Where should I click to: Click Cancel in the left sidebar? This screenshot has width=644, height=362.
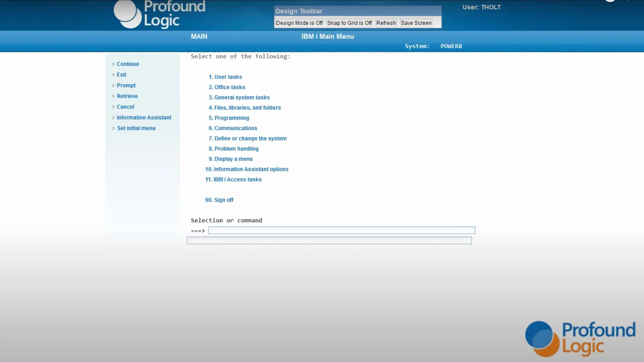125,107
